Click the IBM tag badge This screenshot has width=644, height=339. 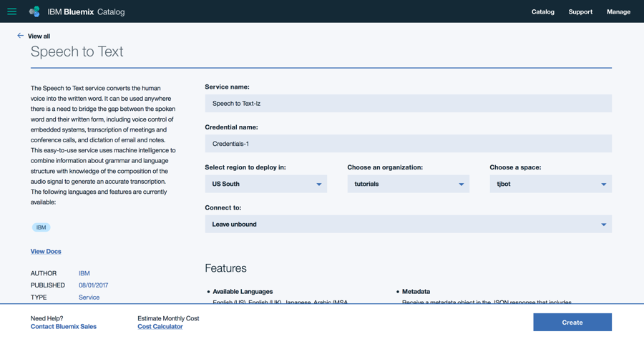(x=41, y=227)
